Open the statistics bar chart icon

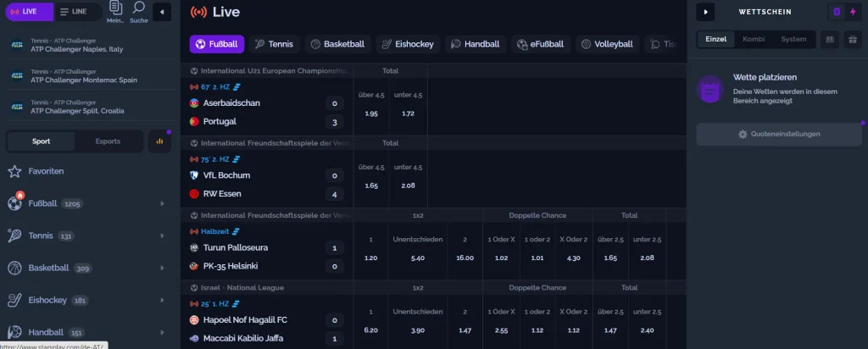pos(160,141)
